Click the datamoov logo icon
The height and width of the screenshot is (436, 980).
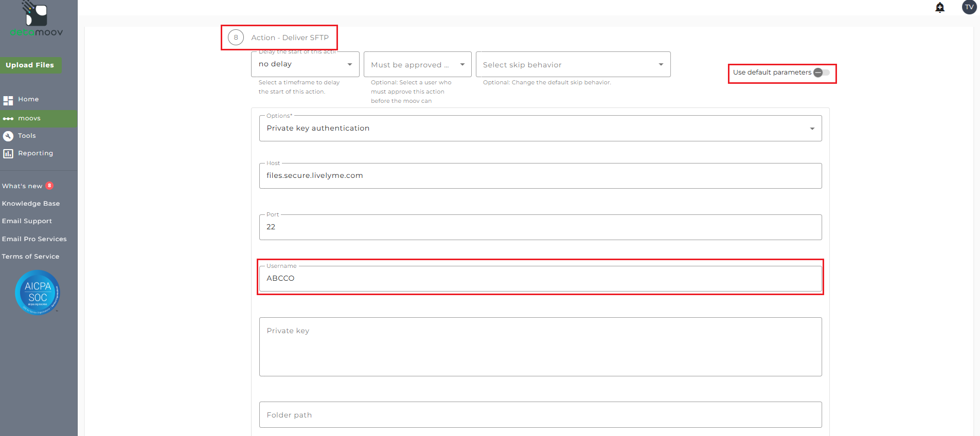click(x=36, y=14)
